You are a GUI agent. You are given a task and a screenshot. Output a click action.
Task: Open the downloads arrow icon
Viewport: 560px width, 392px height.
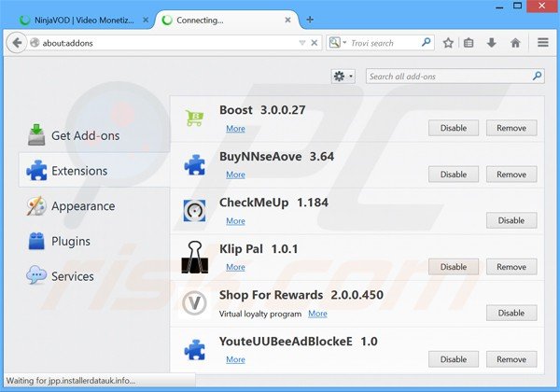point(492,43)
